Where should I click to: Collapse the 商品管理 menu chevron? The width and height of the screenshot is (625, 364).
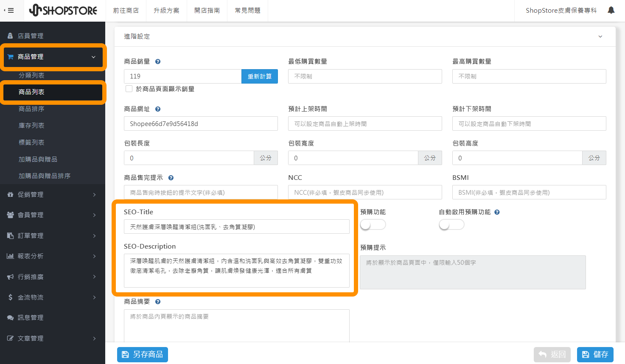[x=93, y=57]
